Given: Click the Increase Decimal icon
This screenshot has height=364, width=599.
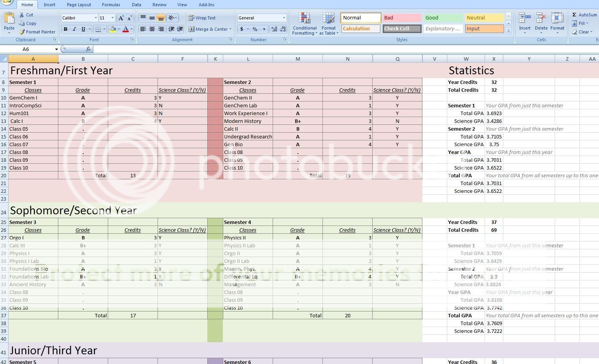Looking at the screenshot, I should (x=274, y=29).
